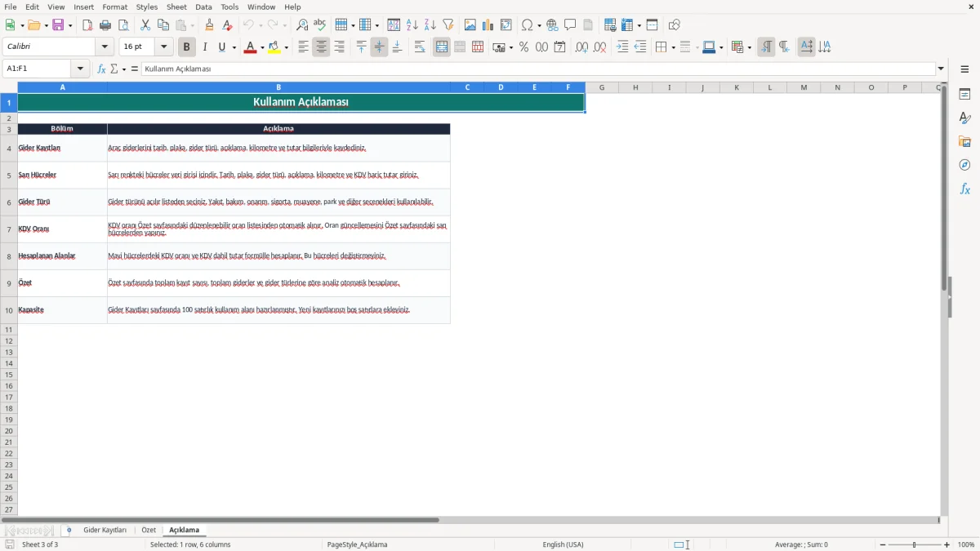Click Format as Percent icon
The image size is (980, 551).
[523, 47]
